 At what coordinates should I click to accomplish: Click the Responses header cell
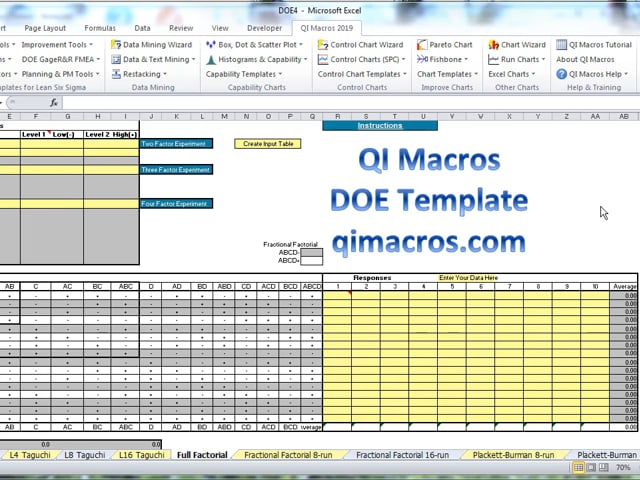[x=372, y=278]
